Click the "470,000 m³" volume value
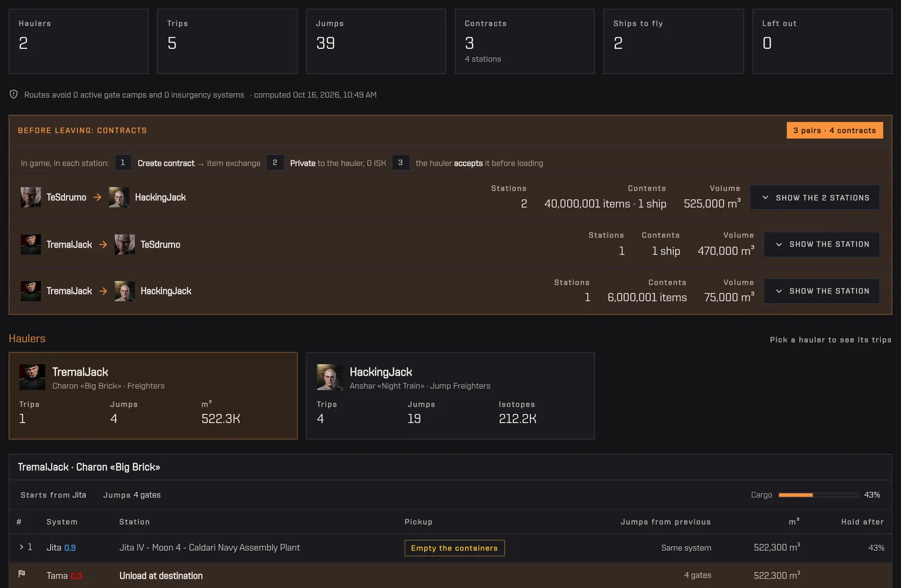This screenshot has width=901, height=588. coord(726,251)
